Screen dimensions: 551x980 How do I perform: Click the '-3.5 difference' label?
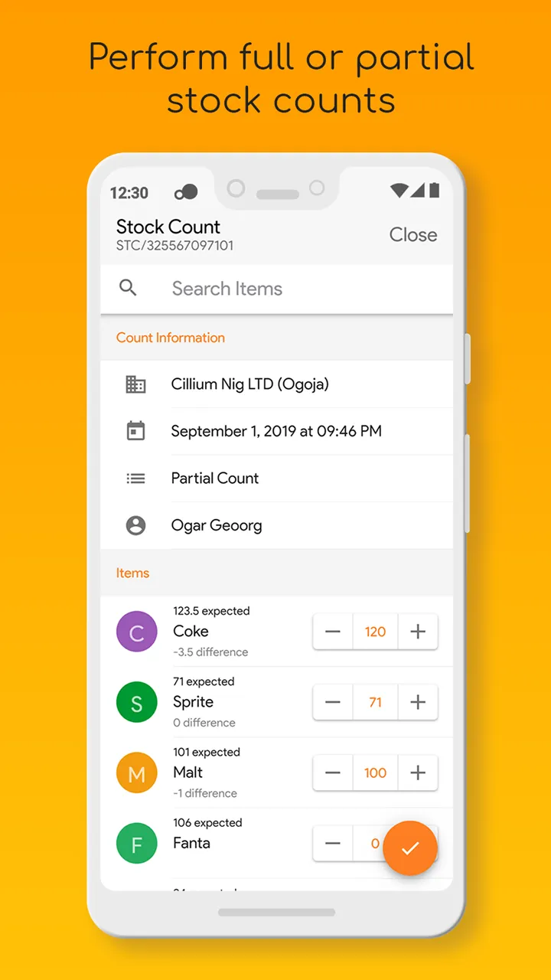210,652
